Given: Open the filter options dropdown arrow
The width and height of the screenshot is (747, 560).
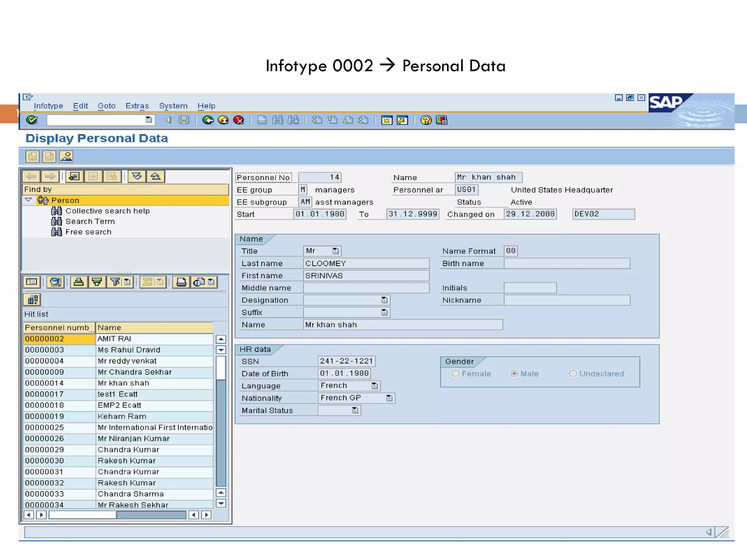Looking at the screenshot, I should click(127, 282).
